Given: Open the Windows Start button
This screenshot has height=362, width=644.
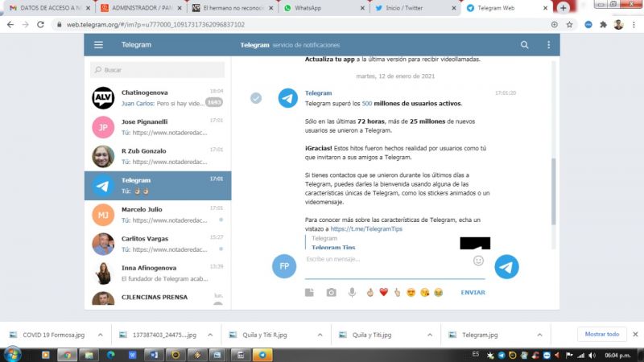Looking at the screenshot, I should [x=12, y=355].
